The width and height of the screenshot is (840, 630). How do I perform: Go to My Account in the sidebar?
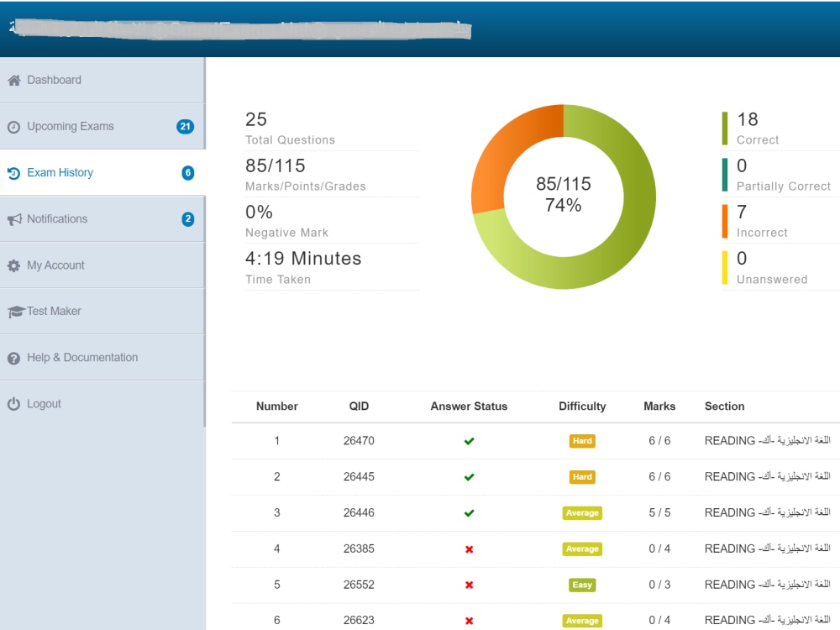[102, 265]
